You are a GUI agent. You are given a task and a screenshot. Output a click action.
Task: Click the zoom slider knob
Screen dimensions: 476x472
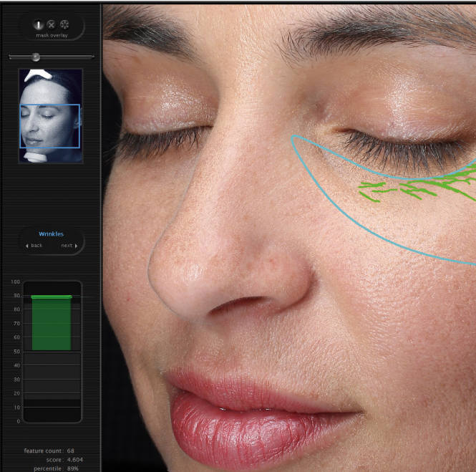[x=36, y=57]
